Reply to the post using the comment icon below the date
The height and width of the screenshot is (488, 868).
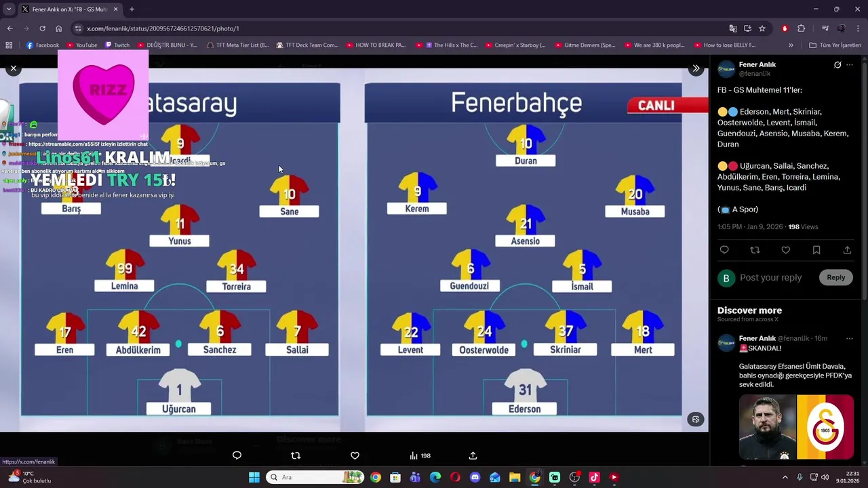(x=724, y=250)
